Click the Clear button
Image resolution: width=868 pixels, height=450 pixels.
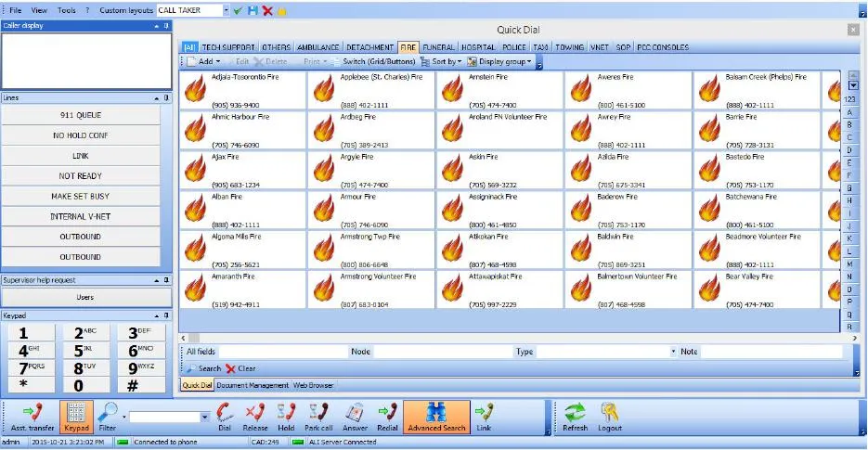click(240, 368)
